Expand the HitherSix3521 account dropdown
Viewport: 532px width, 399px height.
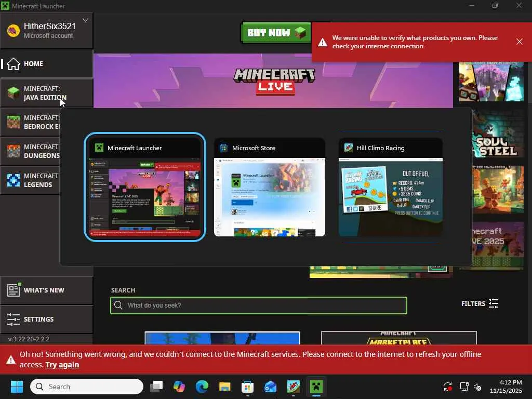(x=86, y=20)
